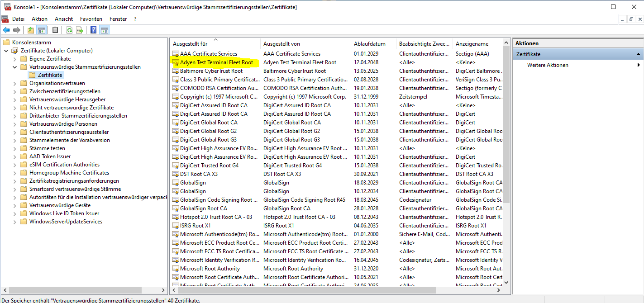This screenshot has height=303, width=644.
Task: Select Clientauthentifizierungsaussteller in the tree
Action: coord(69,132)
